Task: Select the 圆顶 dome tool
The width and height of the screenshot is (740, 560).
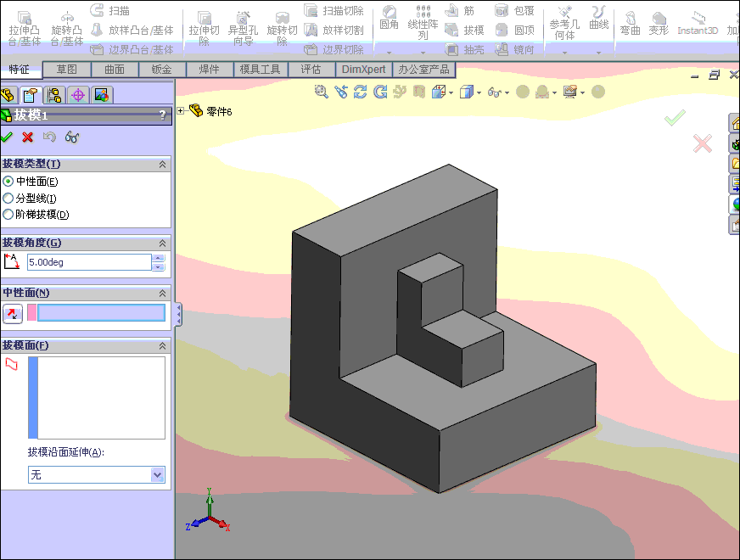Action: 515,31
